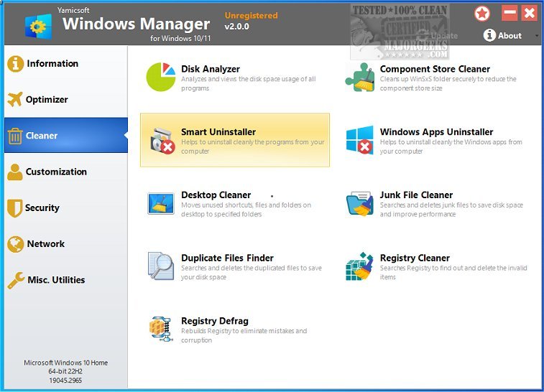544x392 pixels.
Task: Click the Customization person icon
Action: [15, 172]
